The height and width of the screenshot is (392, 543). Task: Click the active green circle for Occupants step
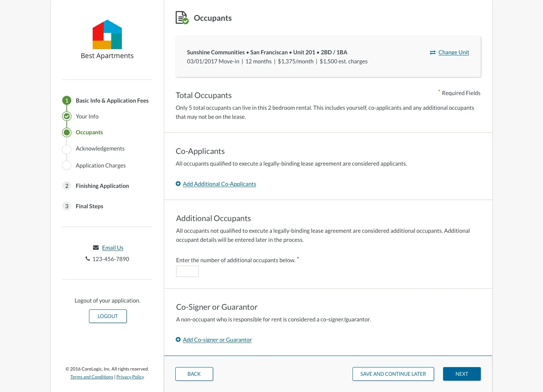click(x=67, y=132)
